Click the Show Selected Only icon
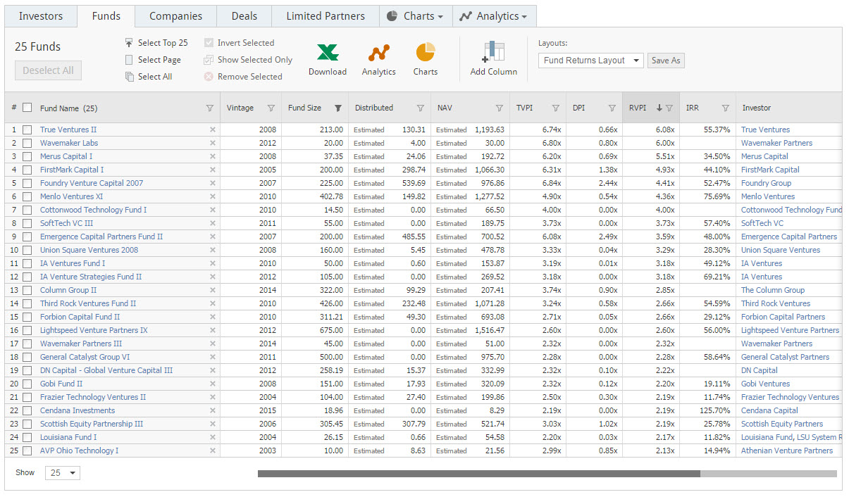Image resolution: width=849 pixels, height=504 pixels. (x=209, y=60)
